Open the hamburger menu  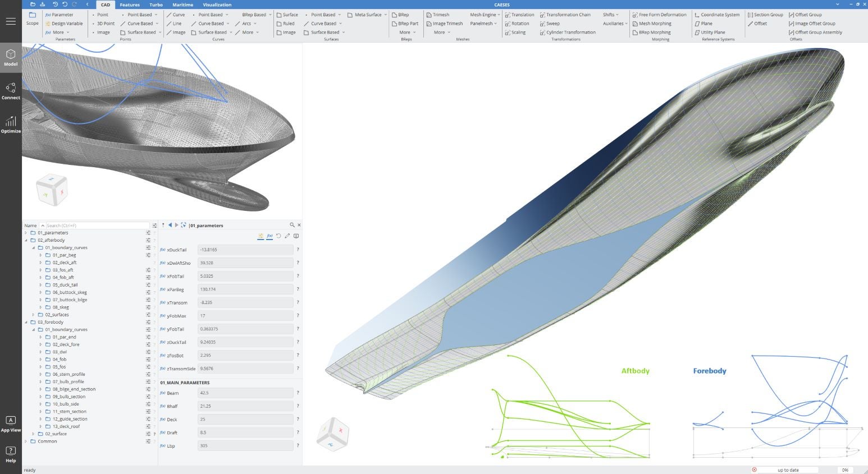11,21
